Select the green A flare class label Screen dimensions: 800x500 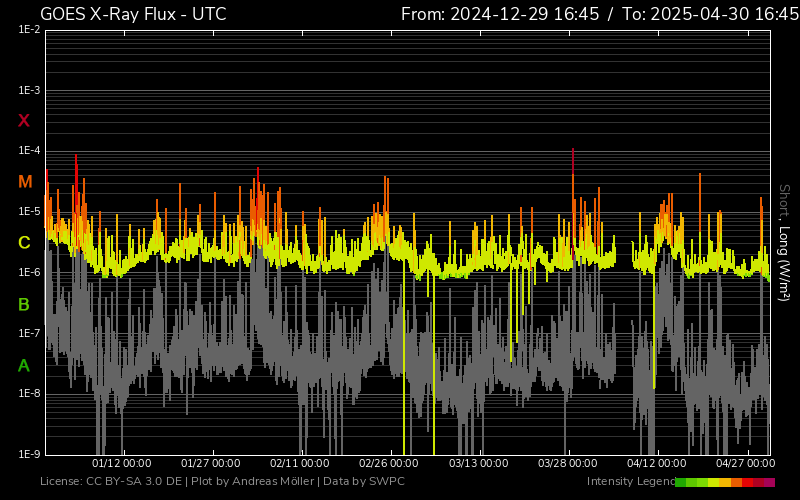24,365
